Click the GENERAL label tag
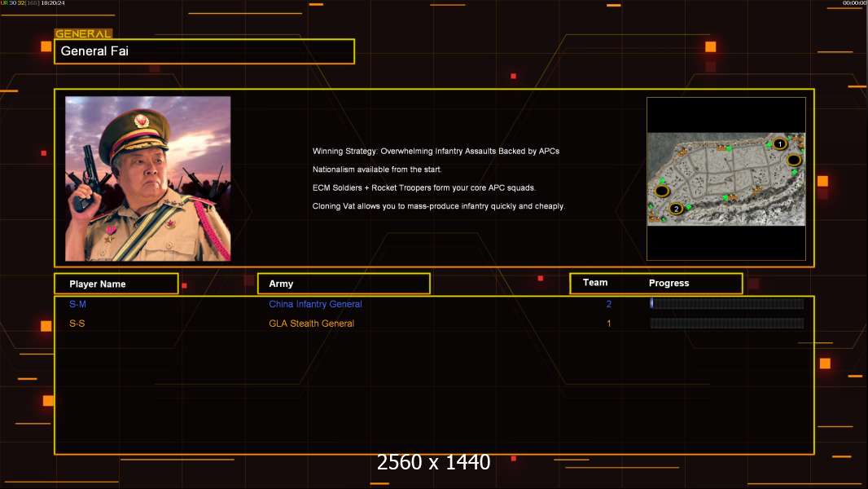Screen dimensions: 868x489 coord(83,33)
